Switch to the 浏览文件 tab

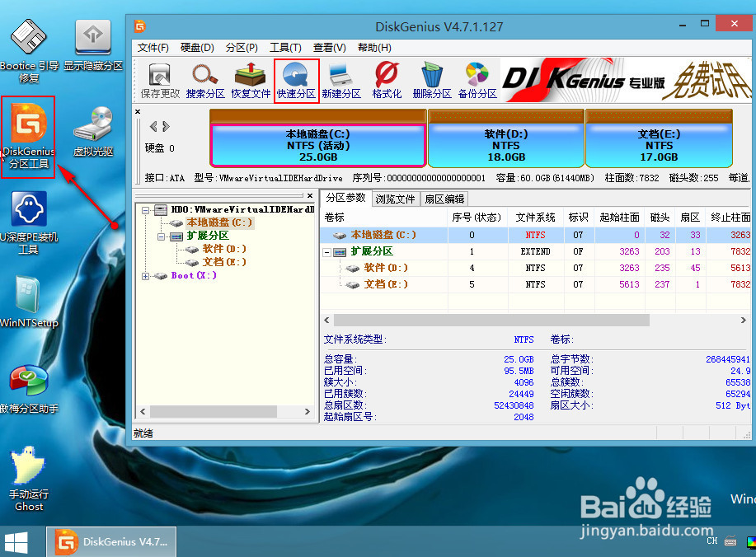(396, 199)
